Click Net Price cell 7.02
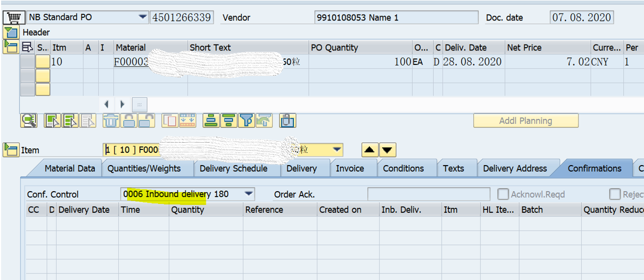Viewport: 644px width, 280px height. click(548, 62)
